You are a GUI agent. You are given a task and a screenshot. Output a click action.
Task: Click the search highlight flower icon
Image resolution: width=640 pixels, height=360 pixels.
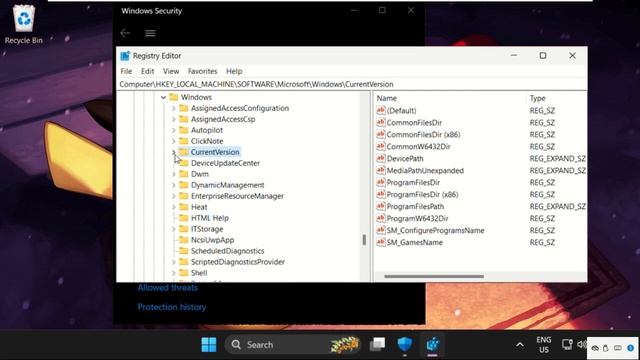click(345, 345)
